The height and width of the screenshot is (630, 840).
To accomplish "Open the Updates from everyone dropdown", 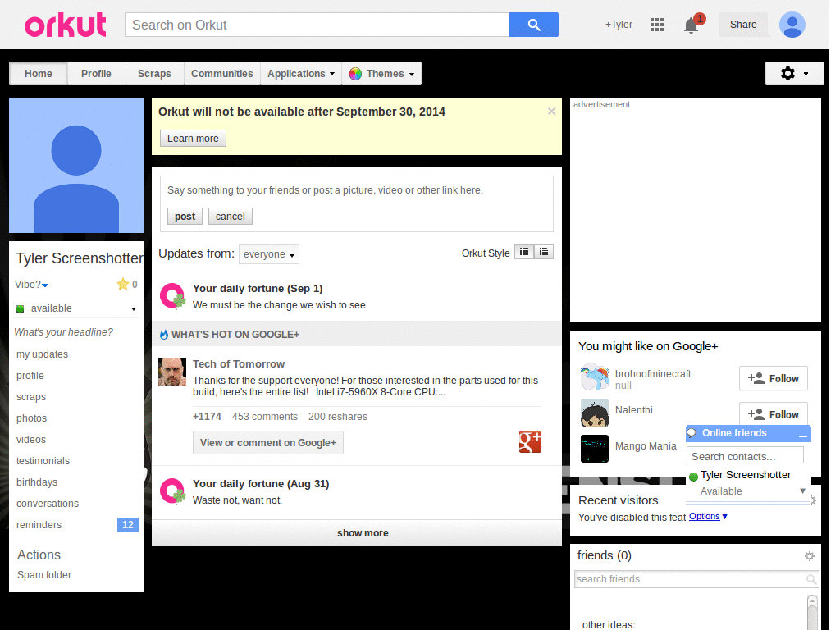I will [x=269, y=254].
